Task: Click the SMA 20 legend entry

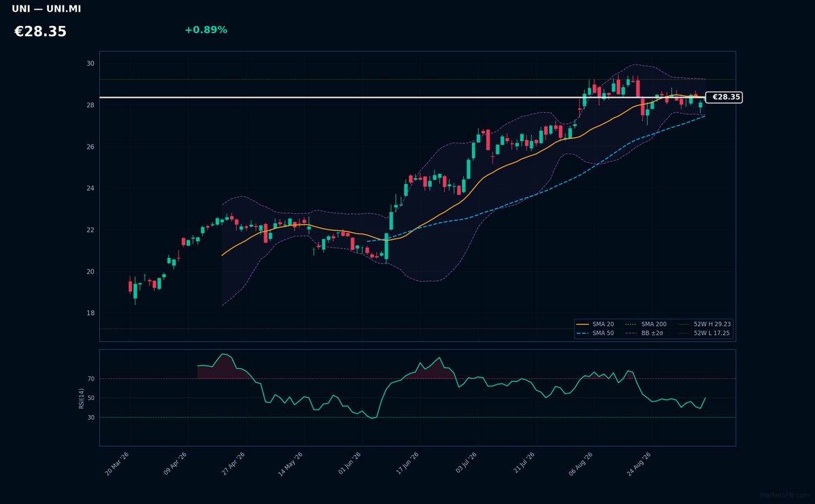Action: coord(596,325)
